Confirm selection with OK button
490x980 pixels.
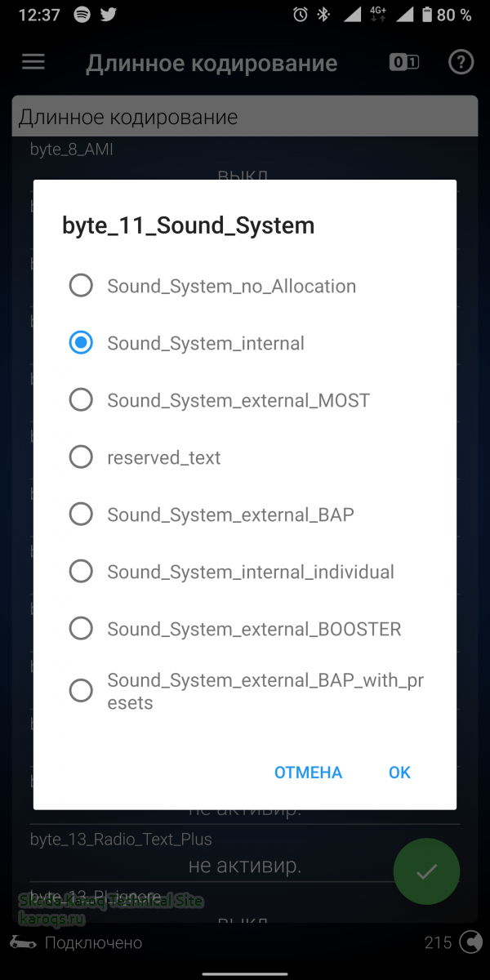coord(399,773)
